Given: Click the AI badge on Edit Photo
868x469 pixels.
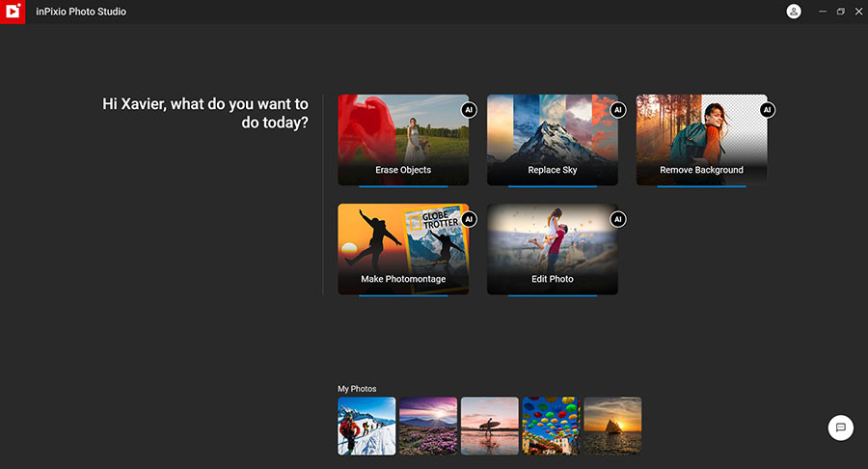Looking at the screenshot, I should point(618,219).
